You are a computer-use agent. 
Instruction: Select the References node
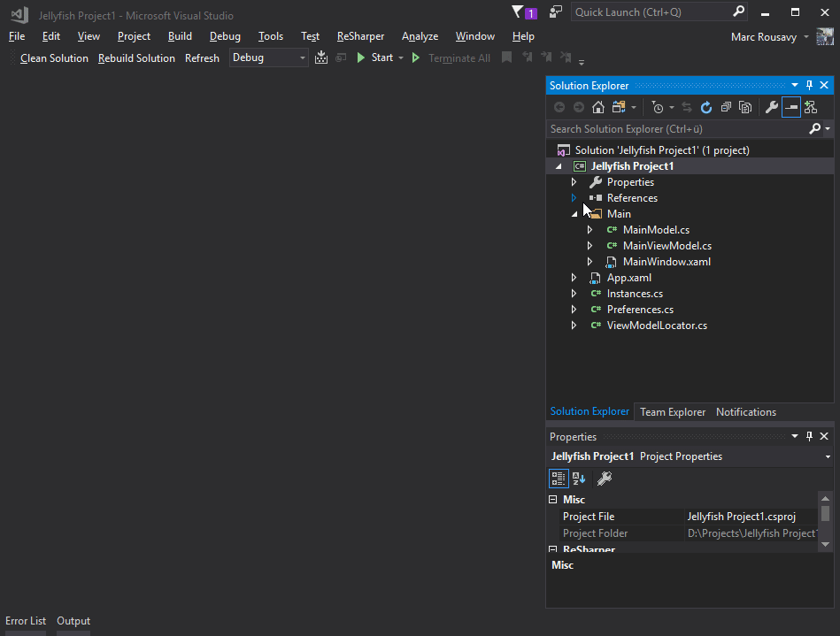[632, 198]
